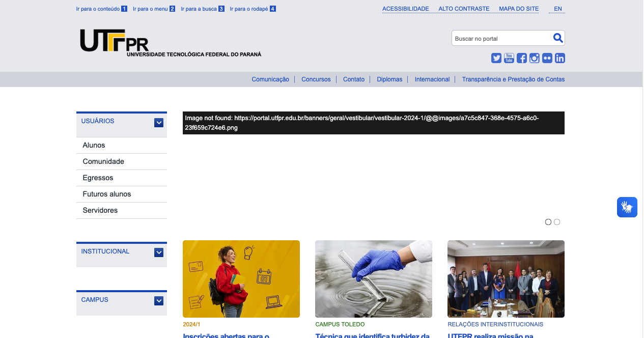Open the sign language accessibility widget

[x=627, y=207]
